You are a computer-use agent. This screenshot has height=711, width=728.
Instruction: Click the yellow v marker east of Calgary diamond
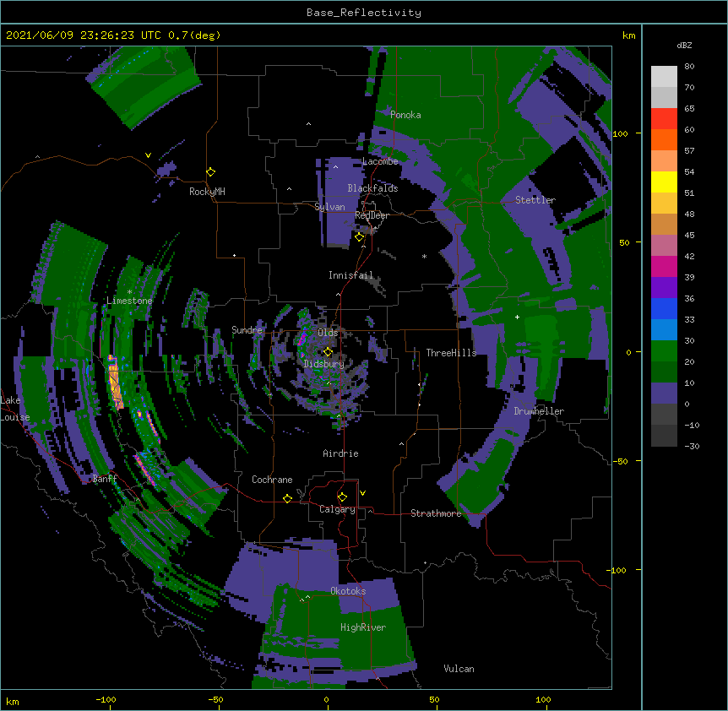tap(362, 493)
